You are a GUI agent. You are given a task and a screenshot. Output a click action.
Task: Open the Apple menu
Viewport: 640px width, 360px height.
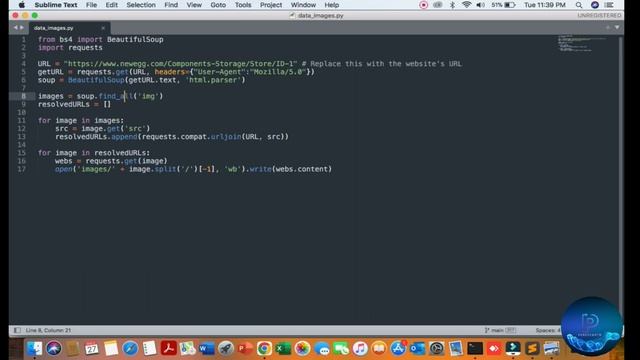click(x=22, y=5)
